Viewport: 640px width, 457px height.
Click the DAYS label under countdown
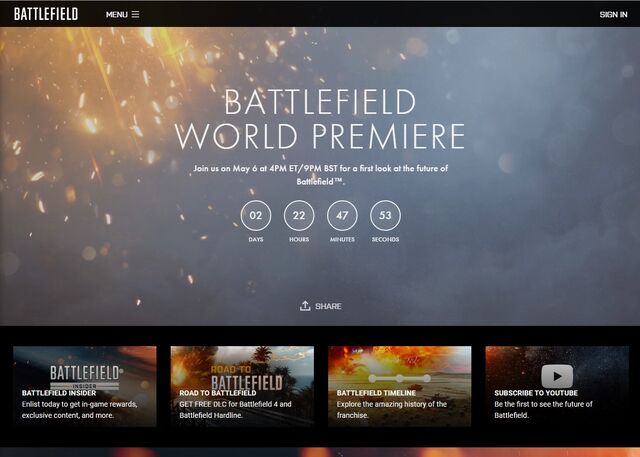tap(256, 240)
